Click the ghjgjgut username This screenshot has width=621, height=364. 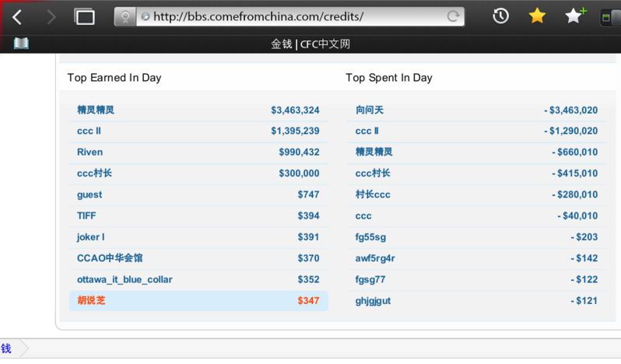pyautogui.click(x=374, y=301)
